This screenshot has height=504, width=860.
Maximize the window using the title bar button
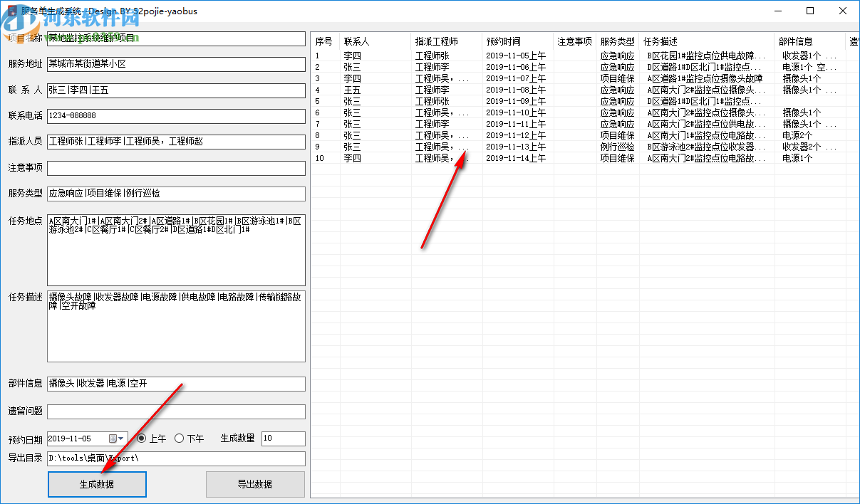coord(810,11)
